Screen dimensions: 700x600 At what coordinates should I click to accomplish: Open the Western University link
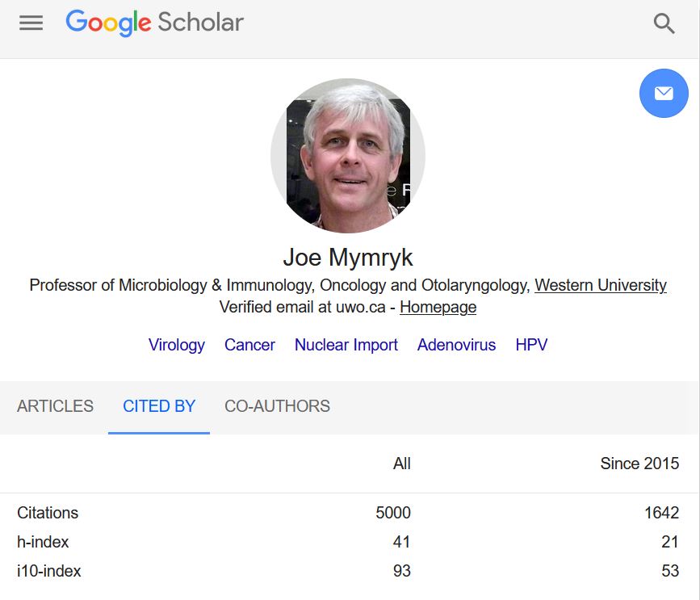pos(600,285)
